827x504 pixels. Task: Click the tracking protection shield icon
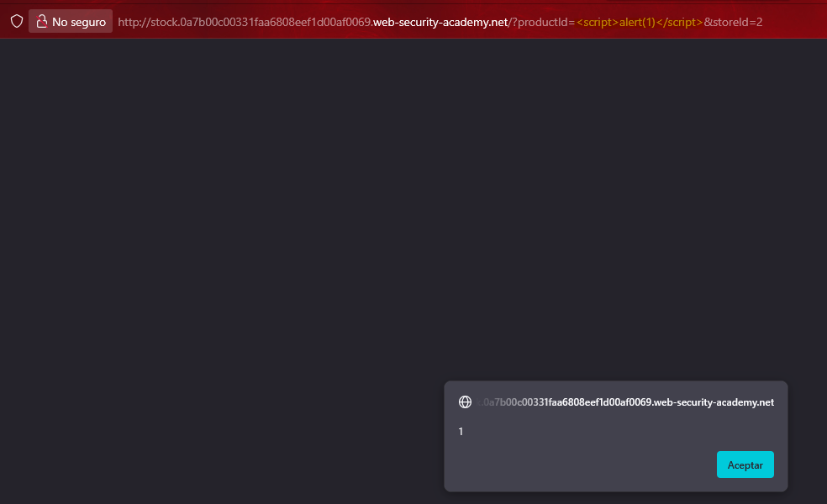pyautogui.click(x=17, y=21)
